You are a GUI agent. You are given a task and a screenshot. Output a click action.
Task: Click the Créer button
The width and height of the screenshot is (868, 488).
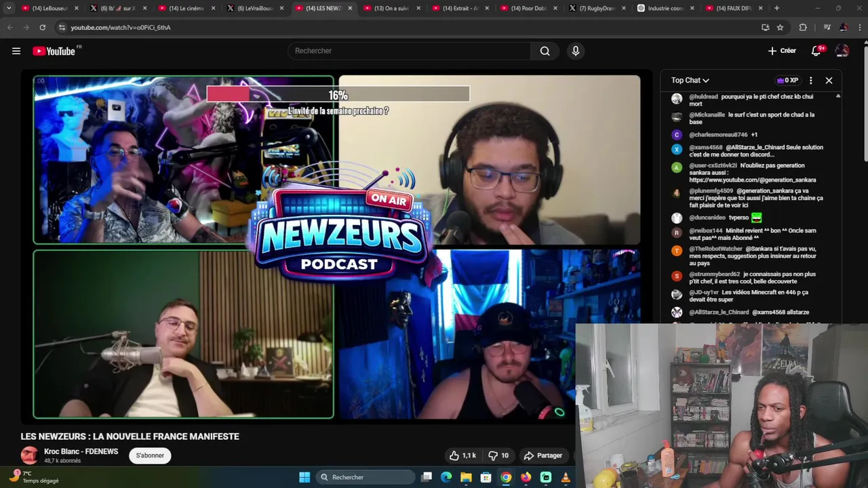click(782, 51)
